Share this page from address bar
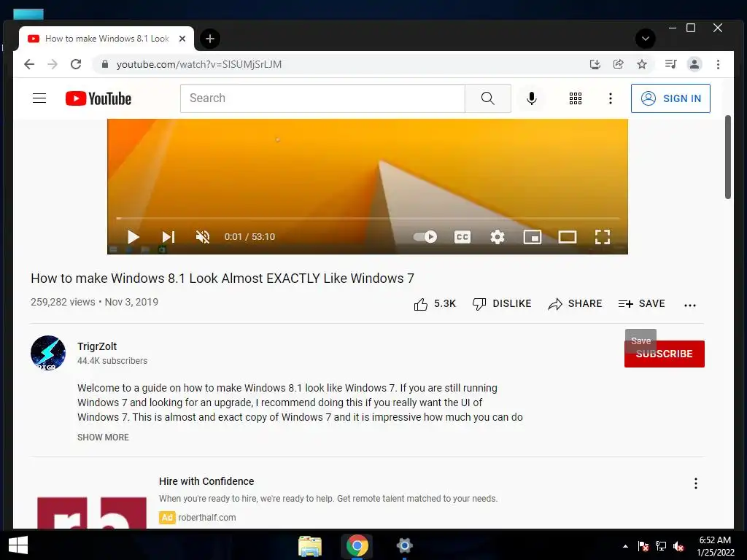Image resolution: width=747 pixels, height=560 pixels. [619, 64]
